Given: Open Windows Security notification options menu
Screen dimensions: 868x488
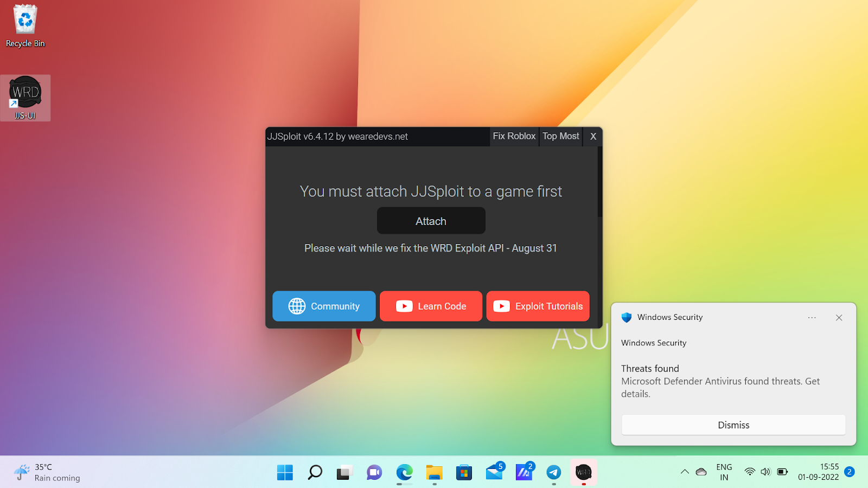Looking at the screenshot, I should 812,318.
